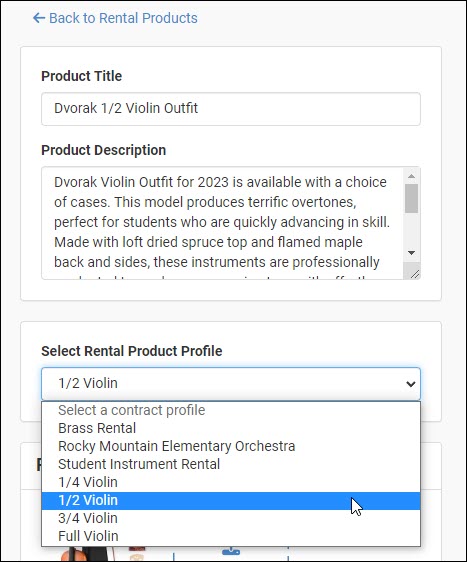Click the Product Title input field
Screen dimensions: 467x562
(x=231, y=109)
